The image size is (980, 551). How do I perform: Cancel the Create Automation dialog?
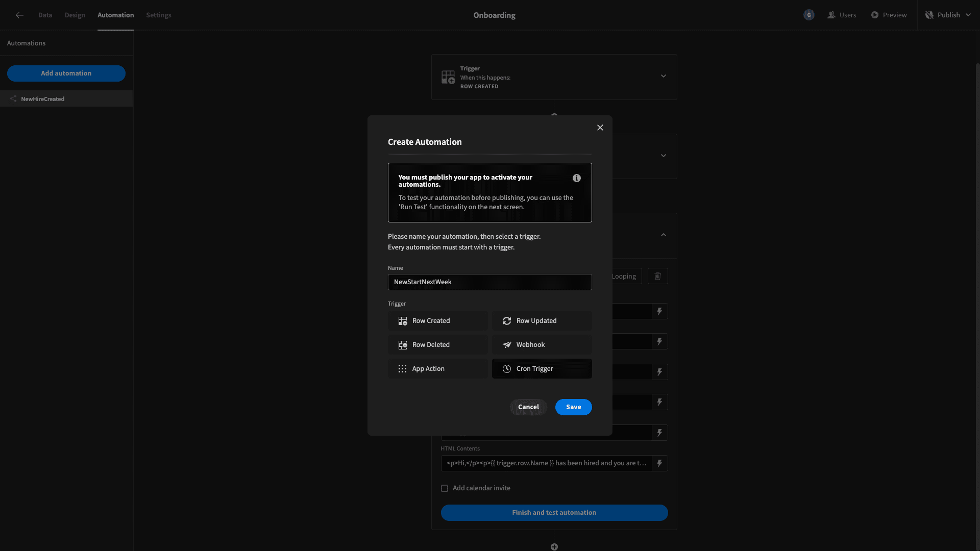tap(528, 407)
